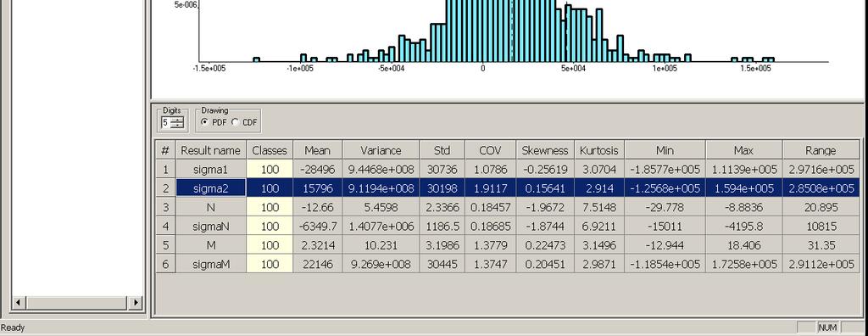This screenshot has width=868, height=336.
Task: Click mean value -28496
Action: coord(318,170)
